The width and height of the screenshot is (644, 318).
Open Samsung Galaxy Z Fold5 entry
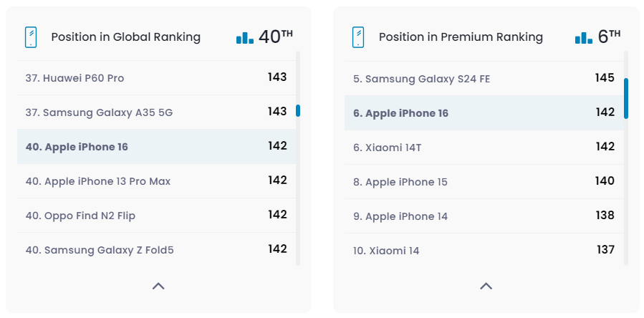pos(100,250)
